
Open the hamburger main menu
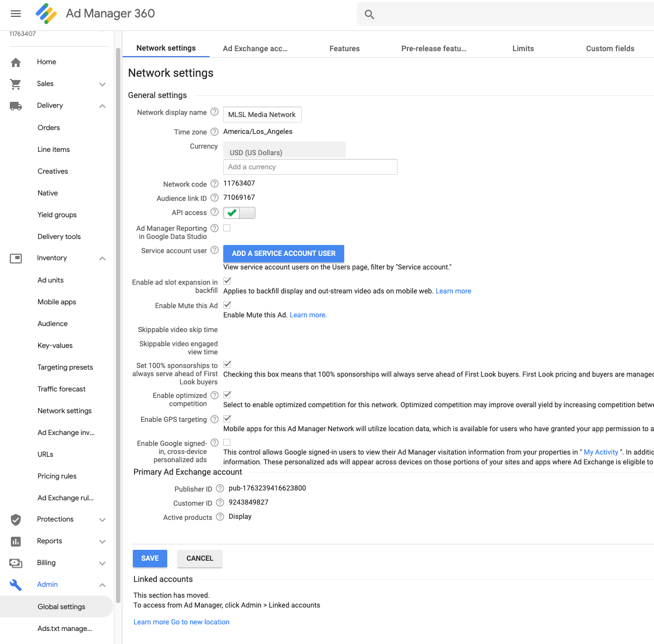(x=16, y=14)
